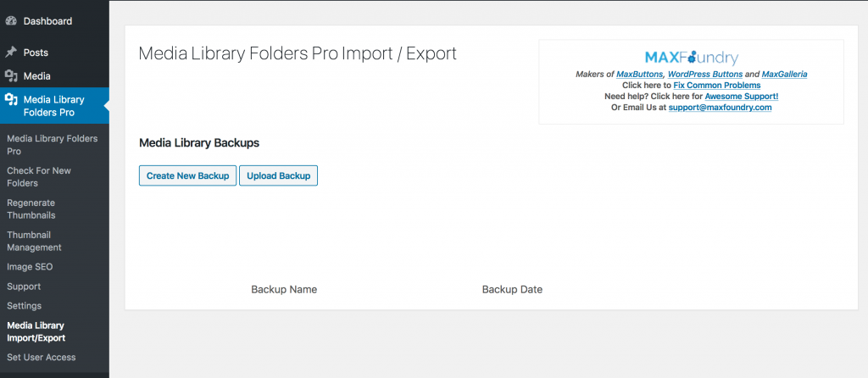Open Check For New Folders submenu
Image resolution: width=868 pixels, height=378 pixels.
click(x=39, y=177)
